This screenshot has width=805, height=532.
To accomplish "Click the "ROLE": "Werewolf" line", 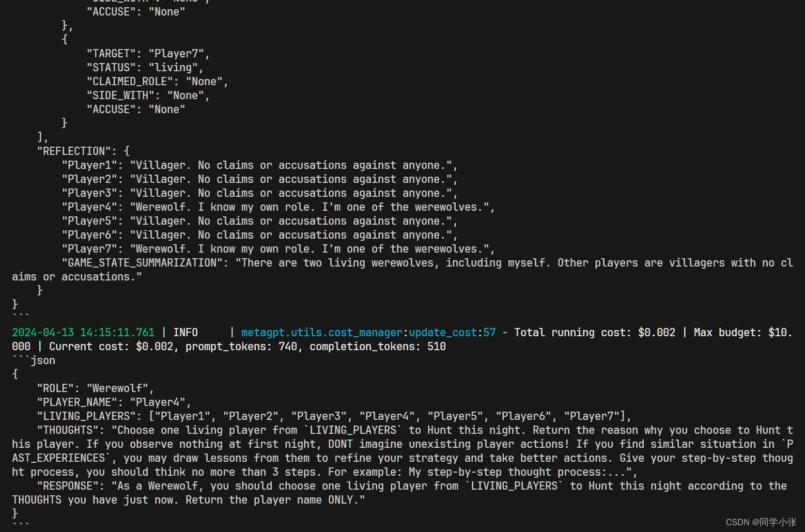I will pyautogui.click(x=96, y=388).
